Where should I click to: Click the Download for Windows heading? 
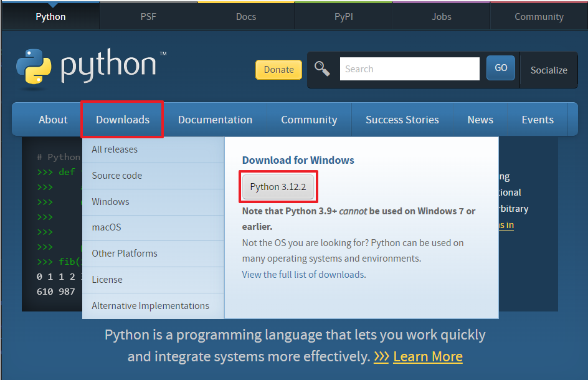click(x=298, y=160)
